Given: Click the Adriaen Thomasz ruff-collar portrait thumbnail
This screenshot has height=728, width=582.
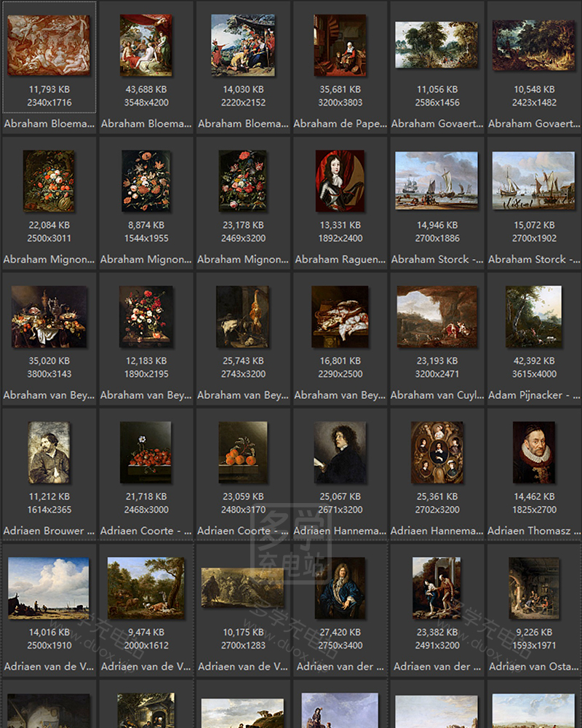Looking at the screenshot, I should tap(533, 452).
